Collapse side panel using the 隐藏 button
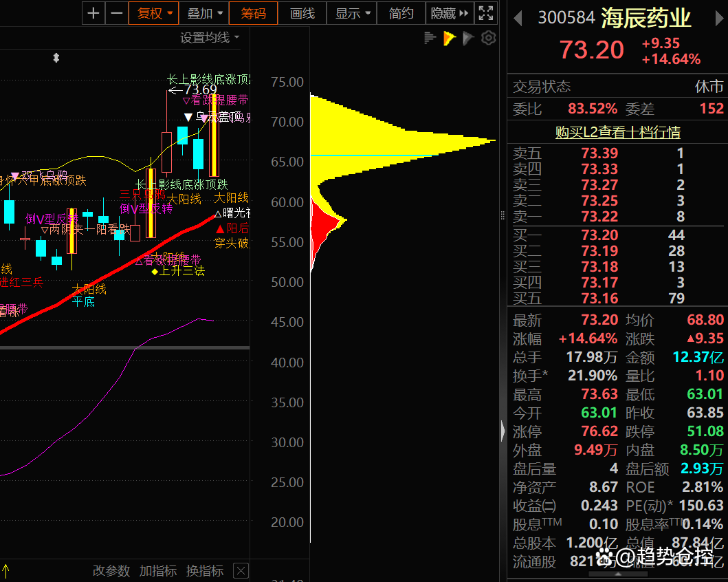728x582 pixels. click(449, 13)
